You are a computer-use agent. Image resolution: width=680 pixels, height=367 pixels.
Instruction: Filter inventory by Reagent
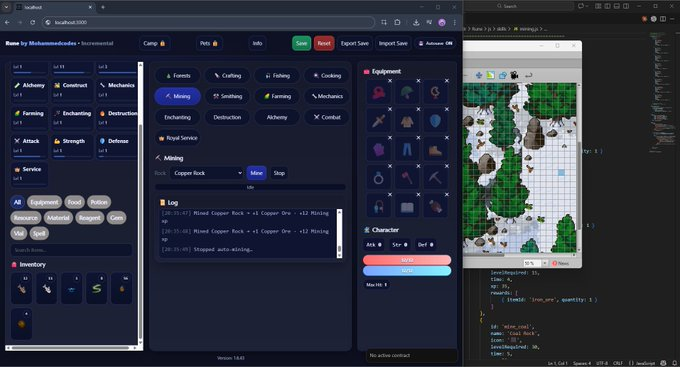coord(90,218)
